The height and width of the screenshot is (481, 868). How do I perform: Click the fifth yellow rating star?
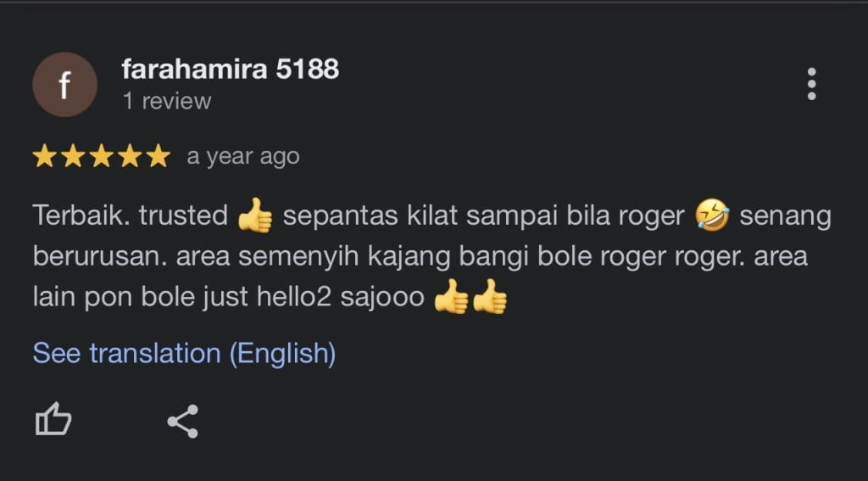159,157
